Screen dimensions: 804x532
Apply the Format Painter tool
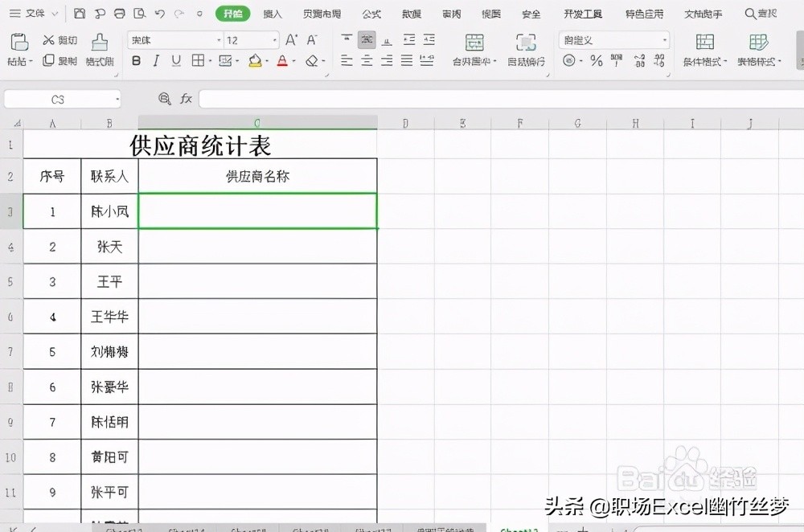tap(99, 48)
